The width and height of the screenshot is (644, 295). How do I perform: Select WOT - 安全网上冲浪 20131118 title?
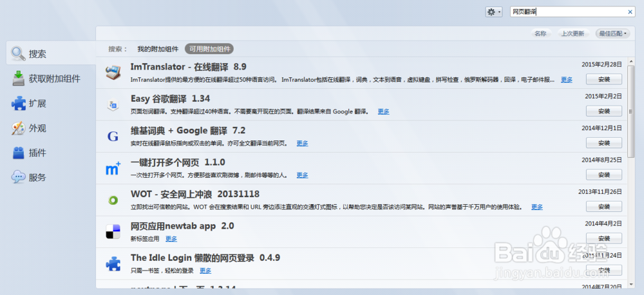(195, 194)
